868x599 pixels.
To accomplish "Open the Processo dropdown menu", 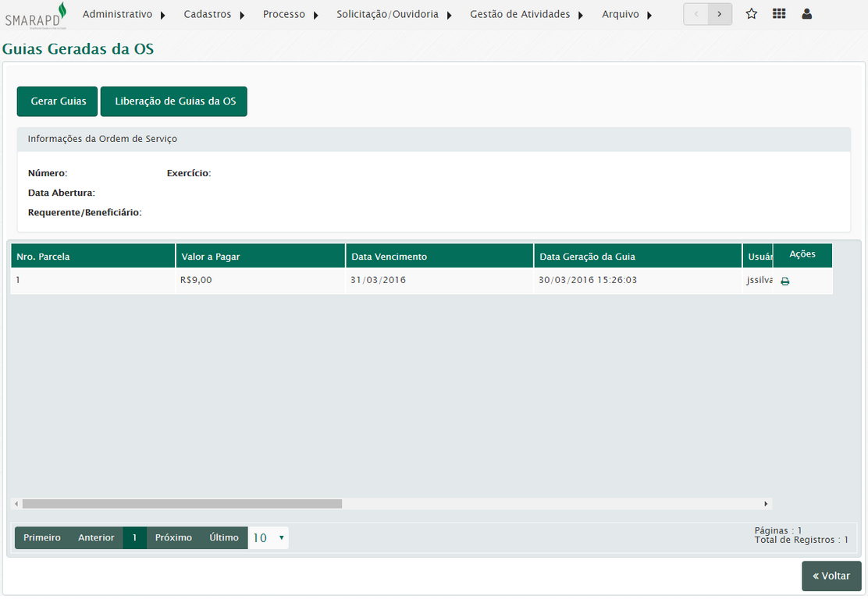I will 290,14.
